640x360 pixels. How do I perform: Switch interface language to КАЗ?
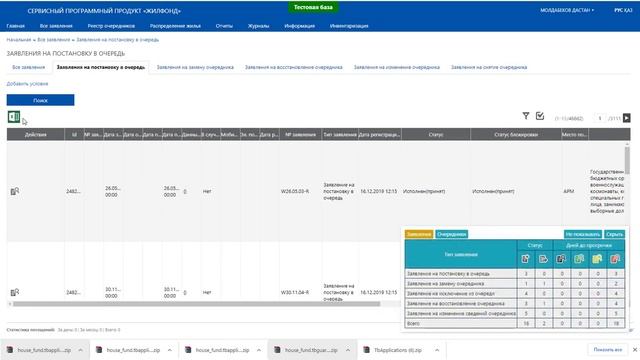click(628, 10)
